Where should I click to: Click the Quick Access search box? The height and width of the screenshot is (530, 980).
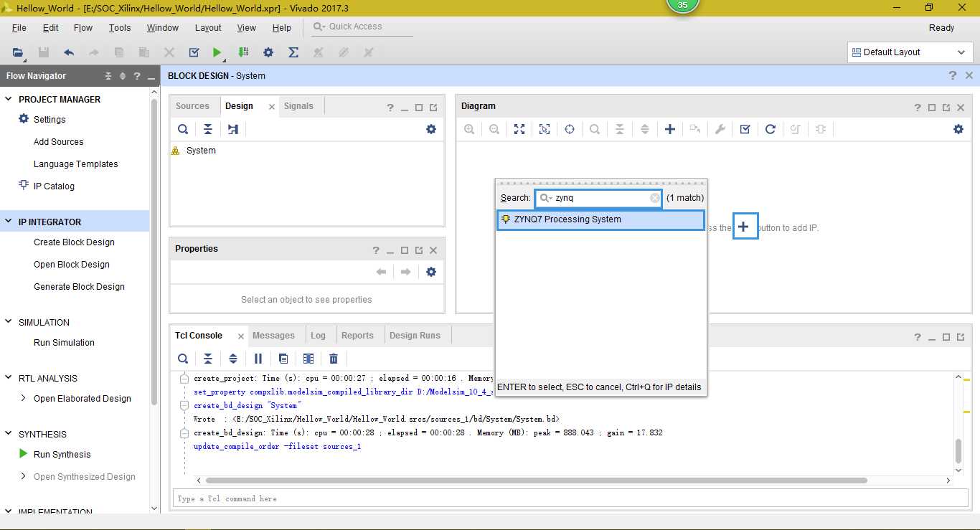[362, 27]
